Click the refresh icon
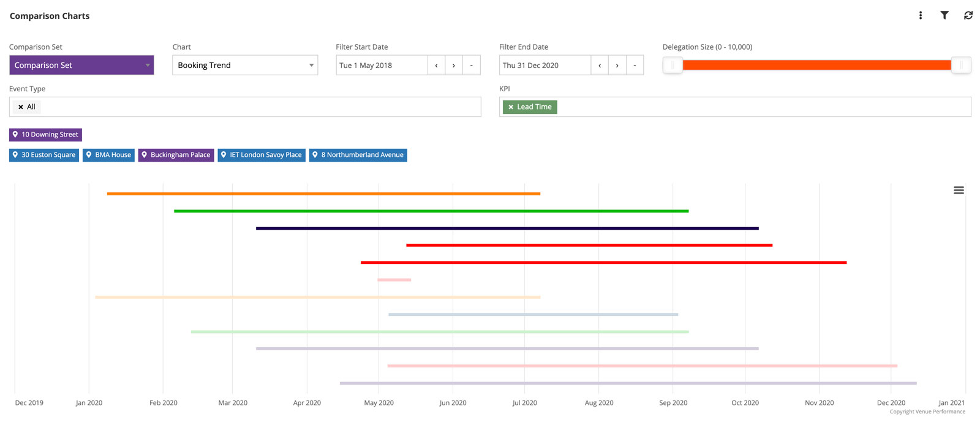980x425 pixels. point(968,15)
